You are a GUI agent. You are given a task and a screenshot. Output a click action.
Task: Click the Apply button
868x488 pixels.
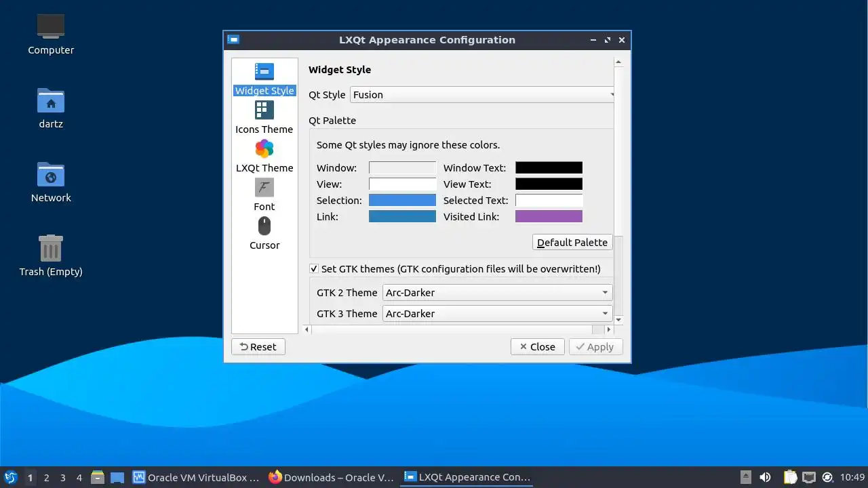[x=595, y=346]
